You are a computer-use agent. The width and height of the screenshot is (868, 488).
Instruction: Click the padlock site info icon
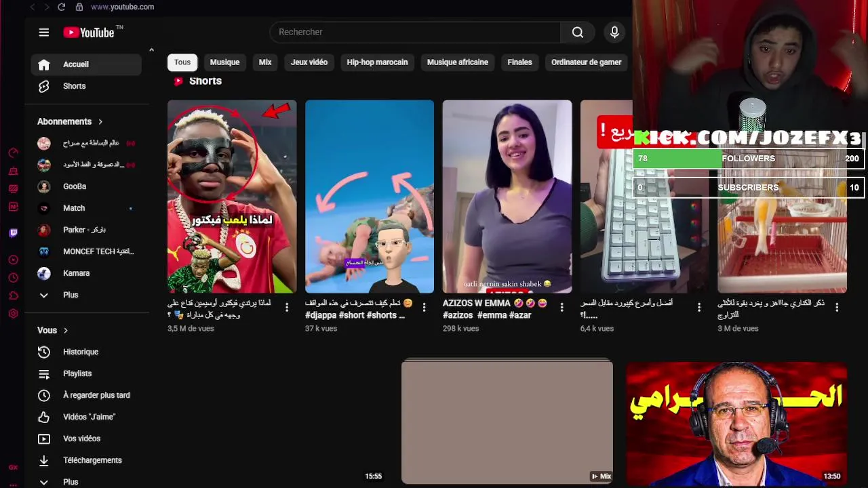tap(79, 7)
